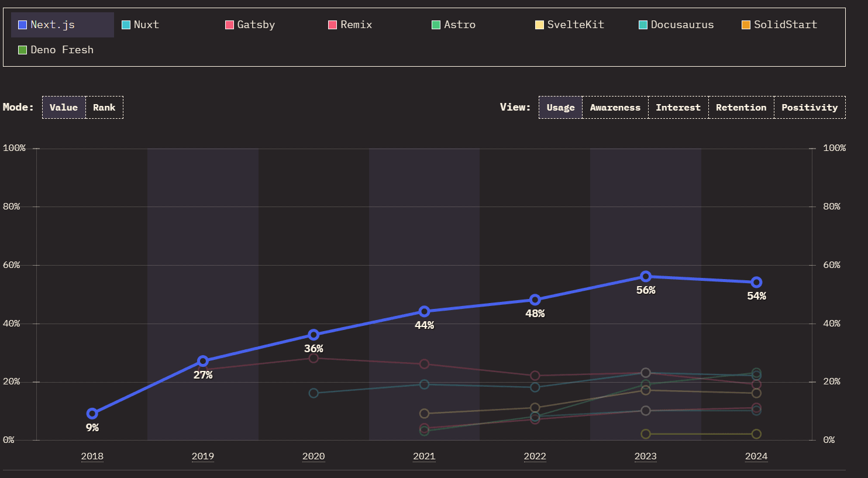Select the Remix legend entry
The image size is (868, 478).
click(x=350, y=25)
